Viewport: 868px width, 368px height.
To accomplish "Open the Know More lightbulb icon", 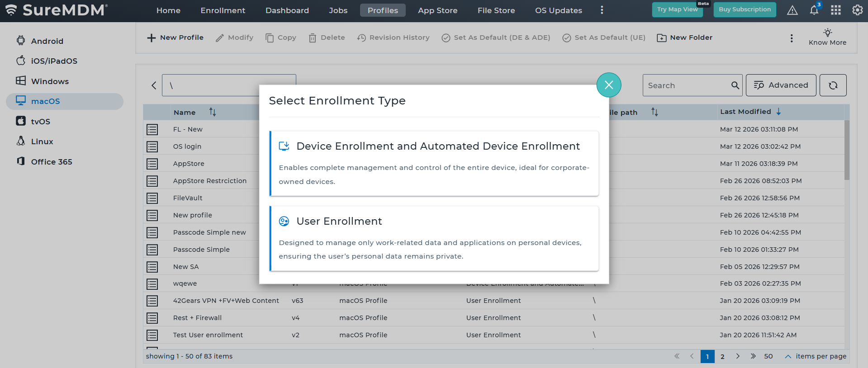I will click(x=827, y=33).
